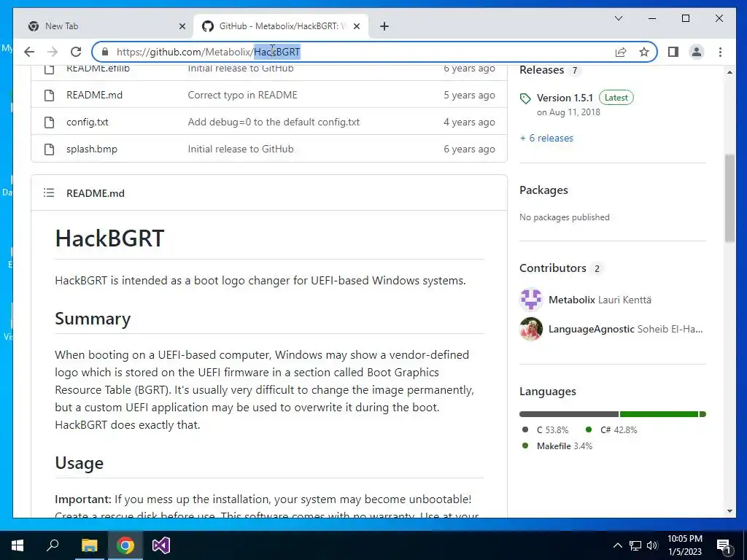Click the Latest release badge

616,98
